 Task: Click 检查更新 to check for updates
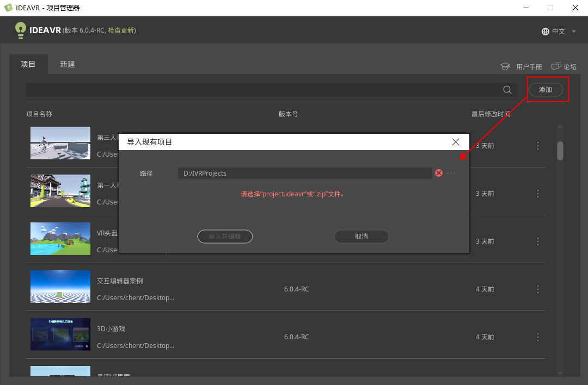pos(121,30)
